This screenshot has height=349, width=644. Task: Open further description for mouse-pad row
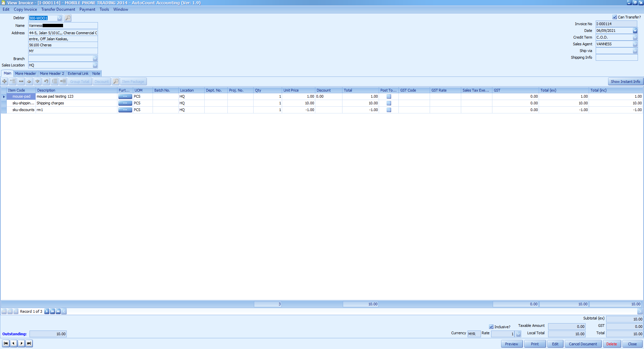point(125,96)
